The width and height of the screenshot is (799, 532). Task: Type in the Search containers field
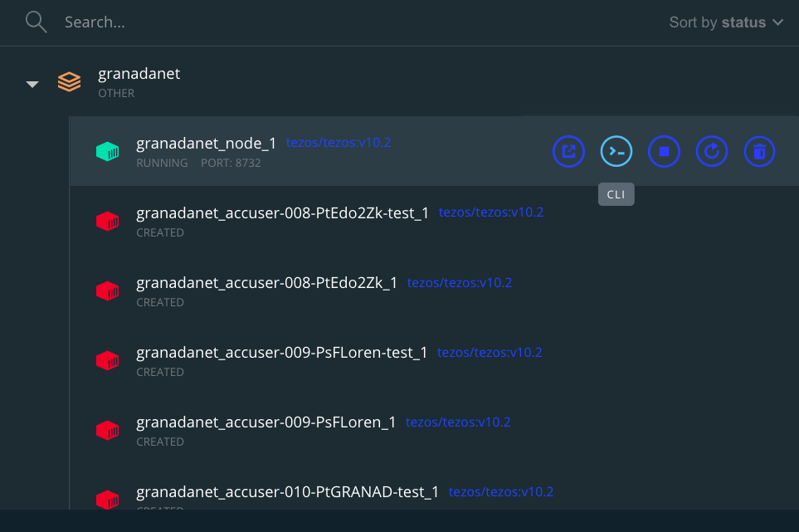(x=332, y=22)
